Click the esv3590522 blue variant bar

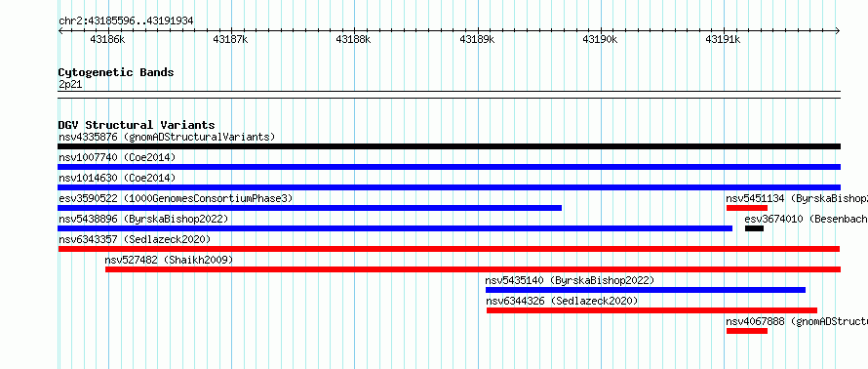point(310,208)
